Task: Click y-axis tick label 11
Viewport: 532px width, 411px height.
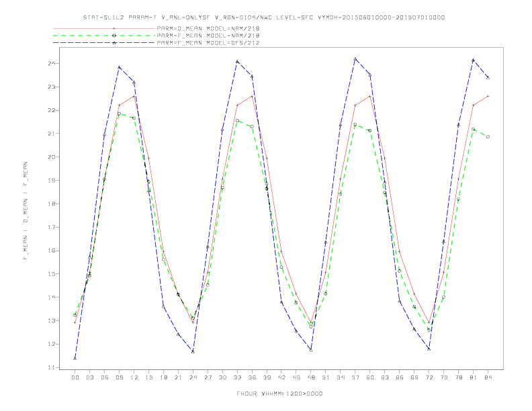Action: pyautogui.click(x=52, y=367)
